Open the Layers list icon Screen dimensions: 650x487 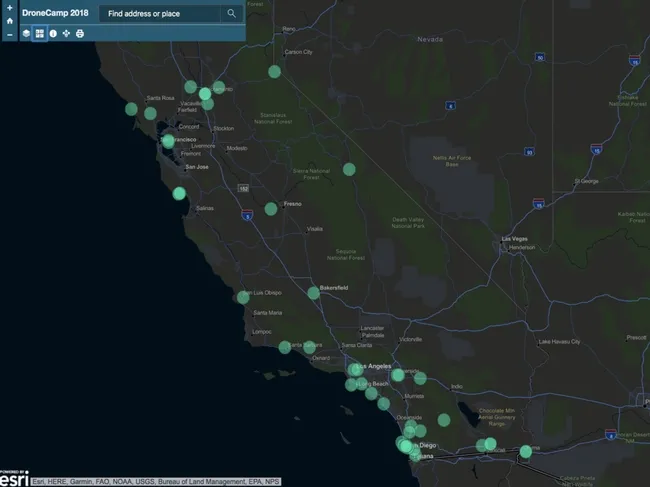pos(27,33)
